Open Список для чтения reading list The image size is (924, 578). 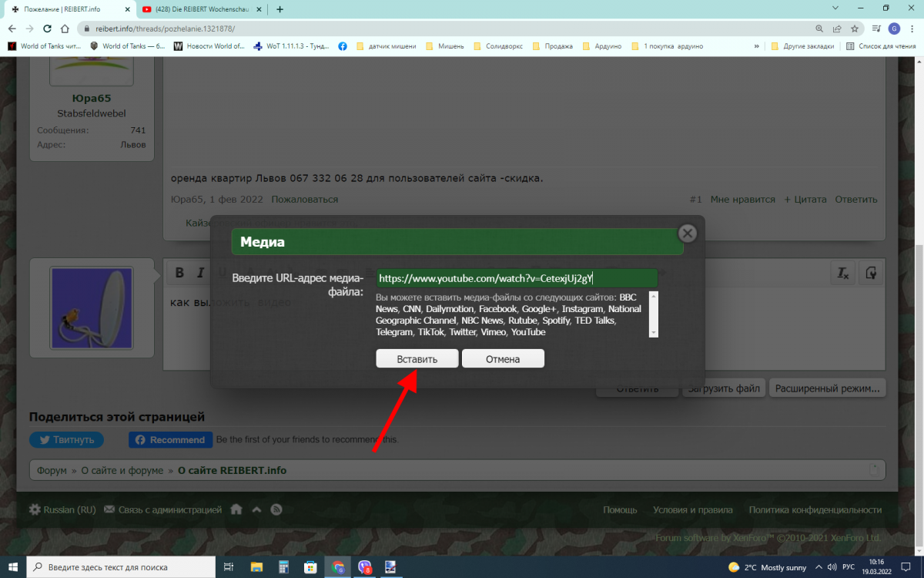point(881,46)
